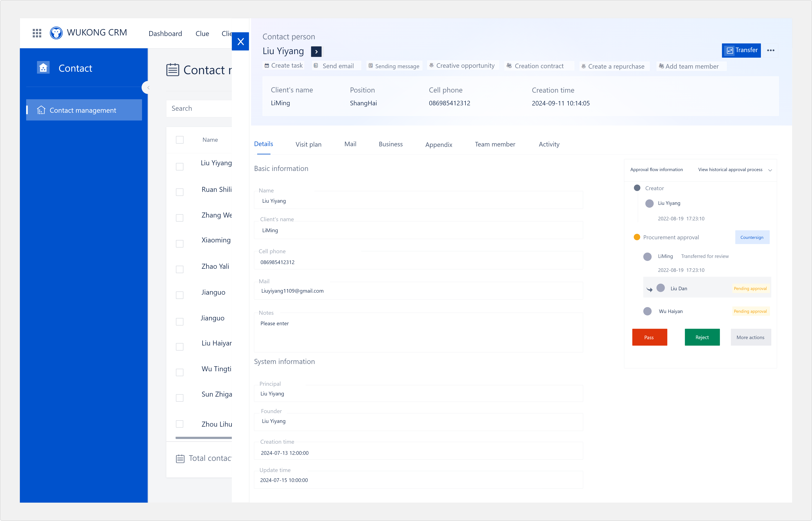Image resolution: width=812 pixels, height=521 pixels.
Task: Check the box for Wu Tingti row
Action: (180, 373)
